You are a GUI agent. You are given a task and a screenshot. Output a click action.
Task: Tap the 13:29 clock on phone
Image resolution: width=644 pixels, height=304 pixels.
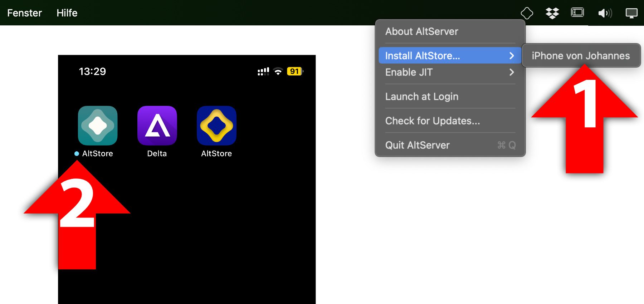point(92,72)
